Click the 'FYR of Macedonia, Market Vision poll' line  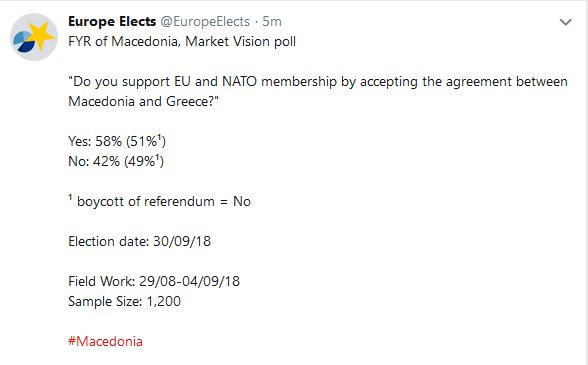click(x=182, y=41)
